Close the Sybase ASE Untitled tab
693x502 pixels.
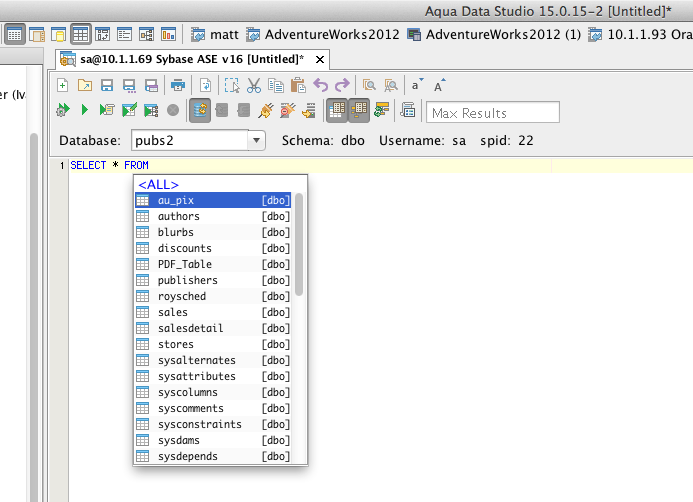(x=320, y=59)
